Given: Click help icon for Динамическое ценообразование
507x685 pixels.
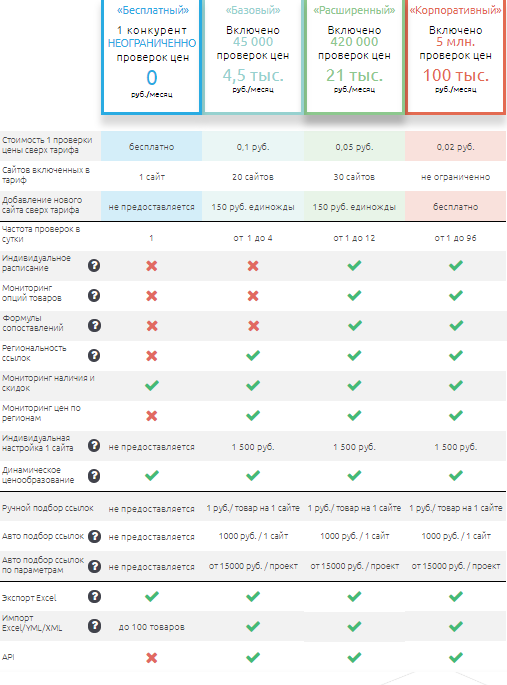Looking at the screenshot, I should [94, 476].
